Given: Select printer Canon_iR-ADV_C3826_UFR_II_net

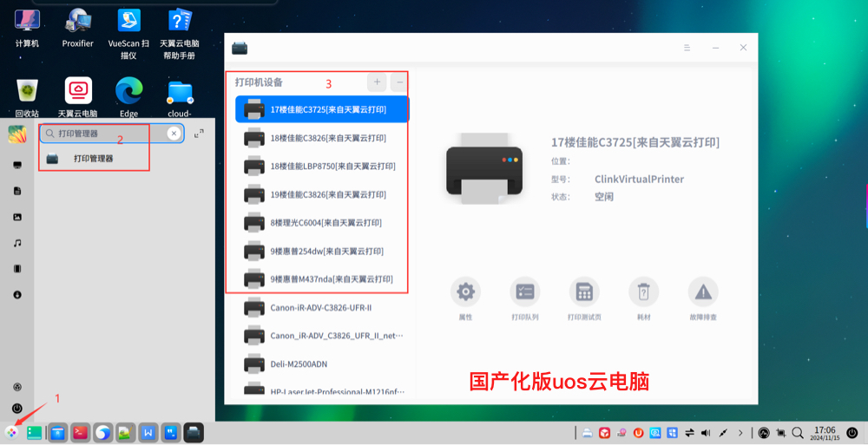Looking at the screenshot, I should point(322,336).
